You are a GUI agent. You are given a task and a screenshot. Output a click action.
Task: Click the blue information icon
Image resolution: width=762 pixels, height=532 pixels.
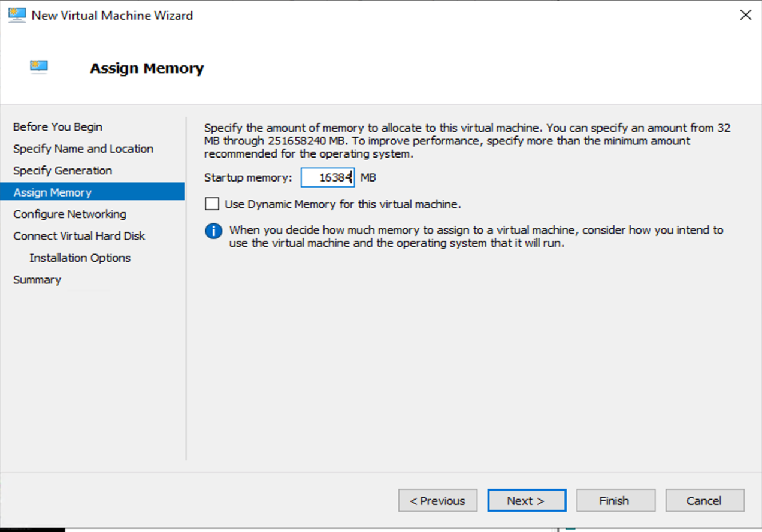[213, 231]
